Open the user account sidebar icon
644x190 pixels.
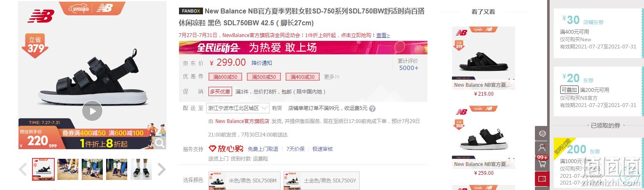[542, 148]
